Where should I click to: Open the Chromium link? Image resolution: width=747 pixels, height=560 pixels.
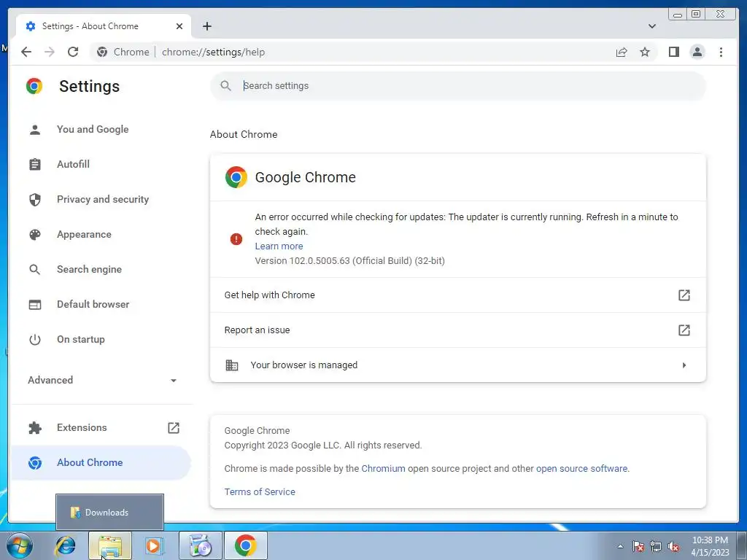click(x=383, y=469)
